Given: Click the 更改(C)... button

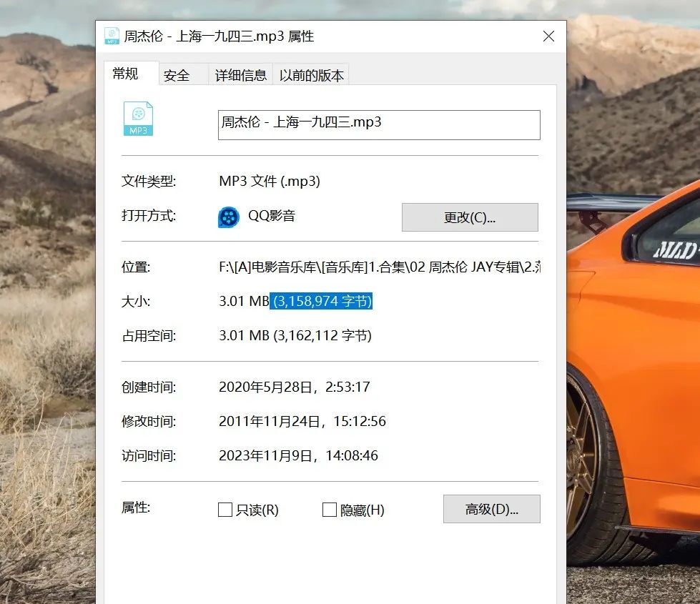Looking at the screenshot, I should [470, 217].
